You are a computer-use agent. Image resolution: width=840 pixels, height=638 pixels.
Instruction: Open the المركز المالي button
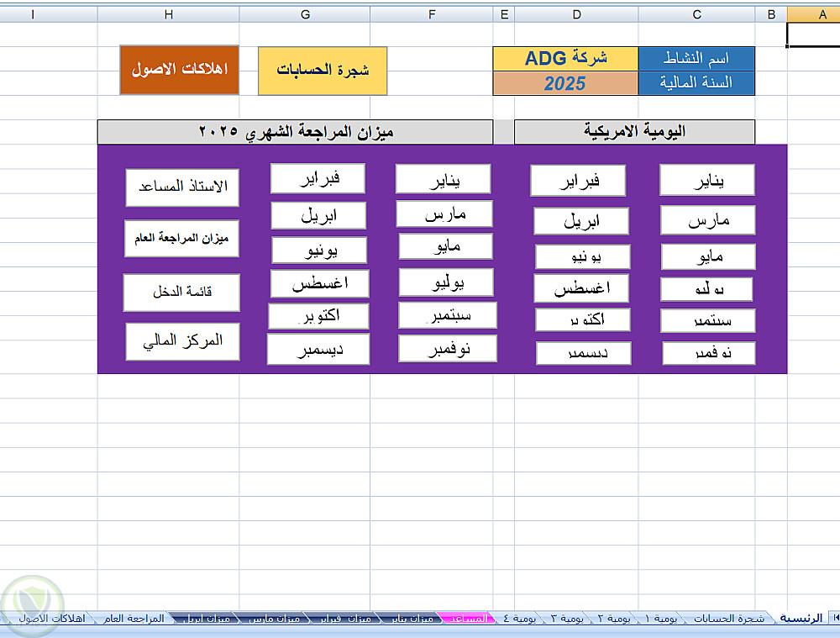[182, 341]
